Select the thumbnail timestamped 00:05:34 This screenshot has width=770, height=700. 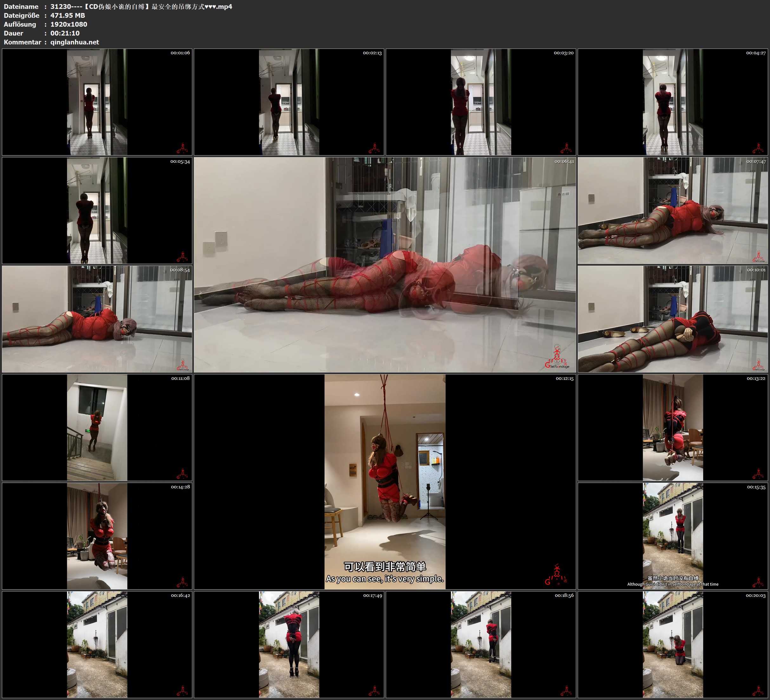pyautogui.click(x=97, y=210)
